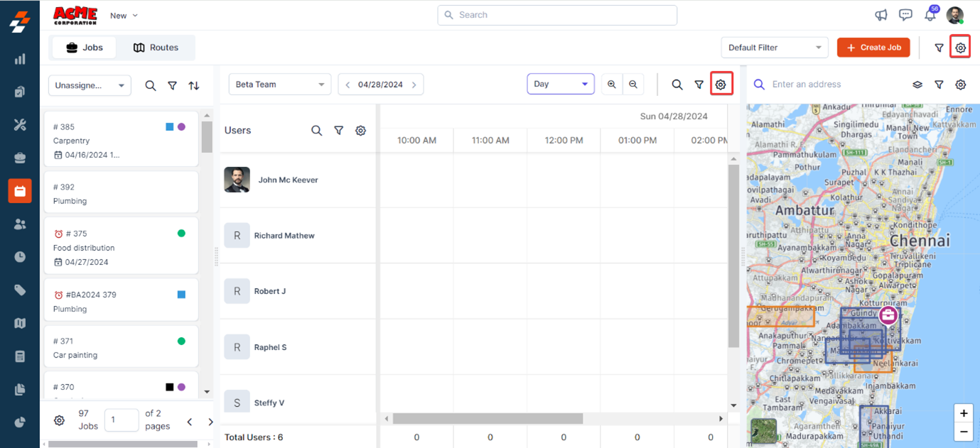Click the Enter an address field

(835, 84)
